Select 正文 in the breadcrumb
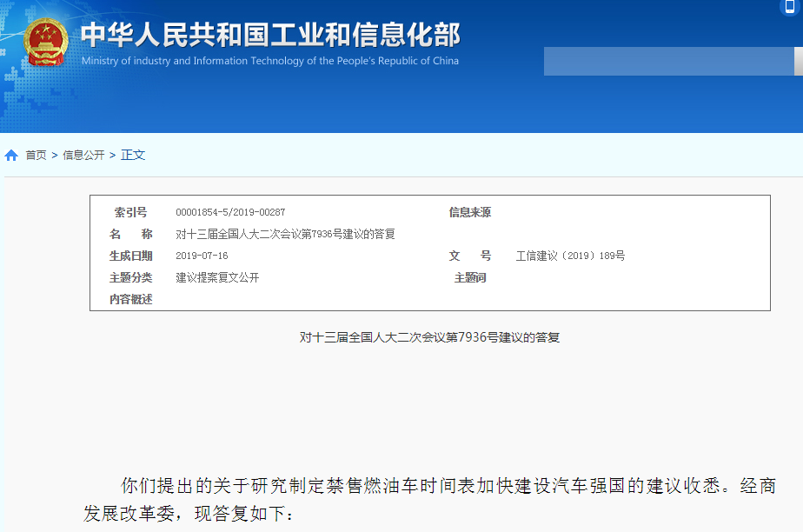Image resolution: width=803 pixels, height=532 pixels. pos(133,156)
